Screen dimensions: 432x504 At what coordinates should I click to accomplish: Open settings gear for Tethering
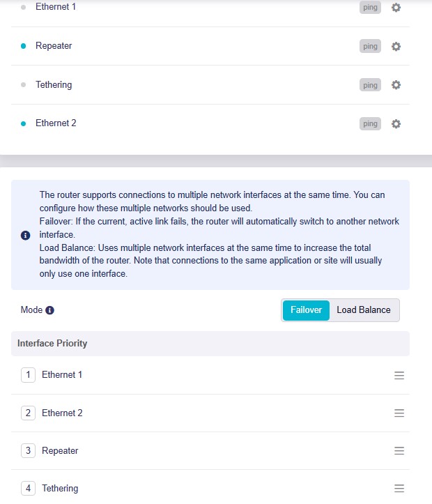pos(396,85)
